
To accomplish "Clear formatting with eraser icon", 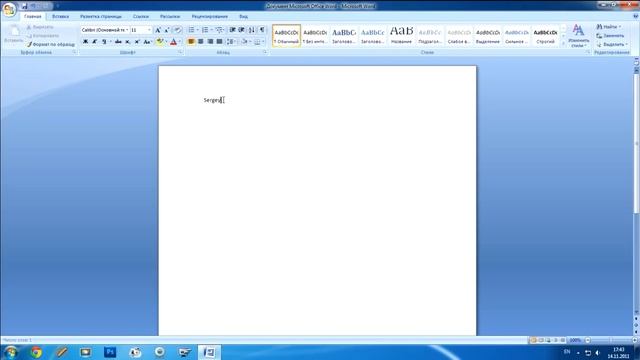I will click(178, 30).
